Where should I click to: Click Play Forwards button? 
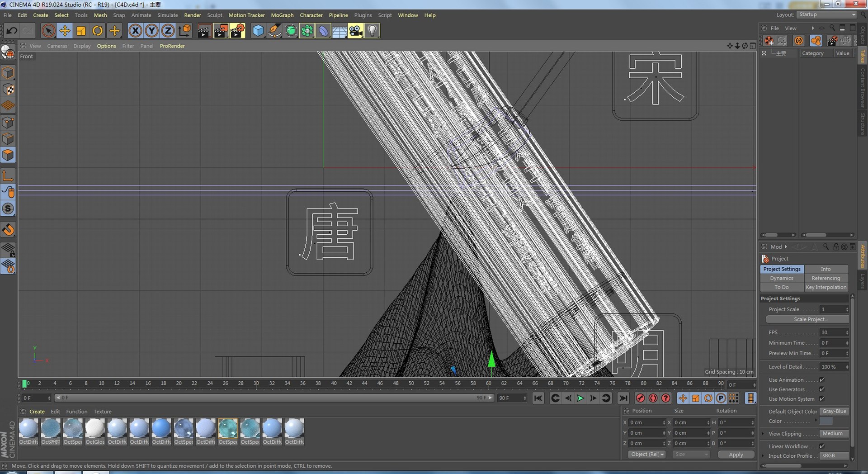[580, 398]
